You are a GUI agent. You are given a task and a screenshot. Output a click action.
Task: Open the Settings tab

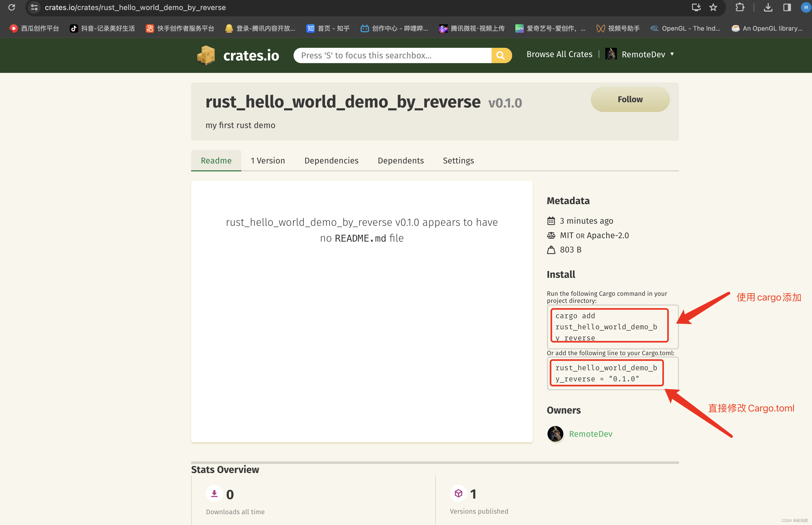point(458,161)
